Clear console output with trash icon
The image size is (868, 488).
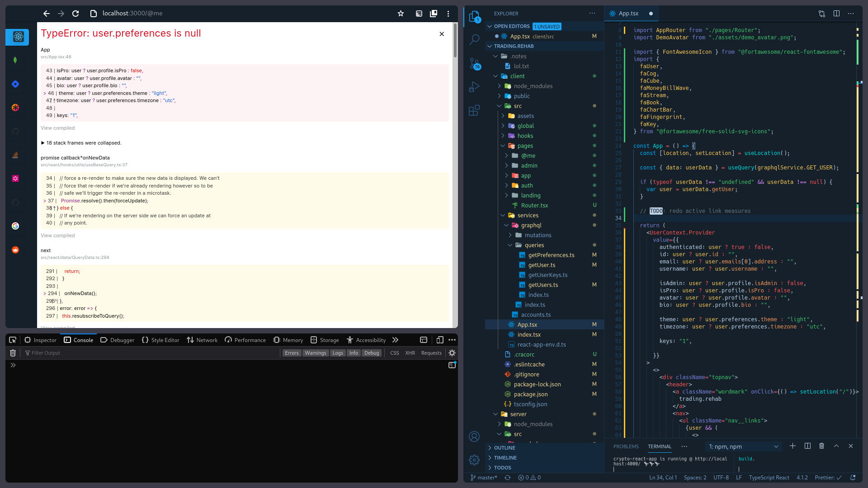click(13, 353)
